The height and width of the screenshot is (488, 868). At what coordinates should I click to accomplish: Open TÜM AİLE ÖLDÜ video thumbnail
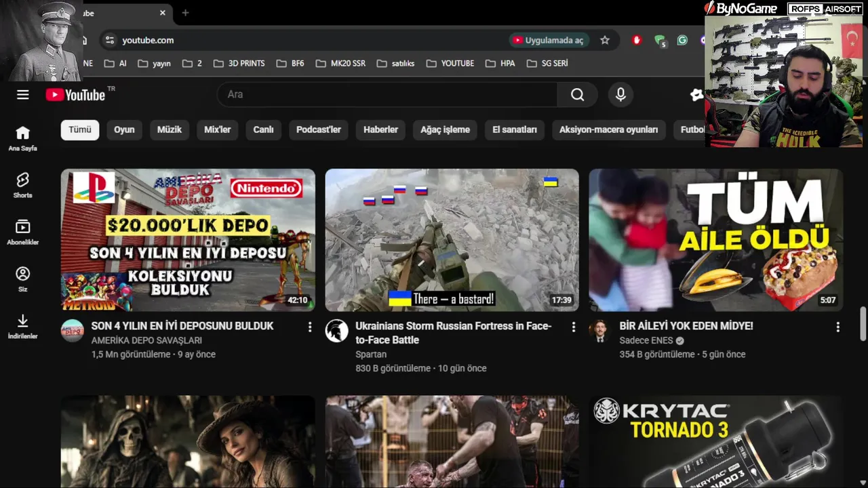click(x=716, y=240)
